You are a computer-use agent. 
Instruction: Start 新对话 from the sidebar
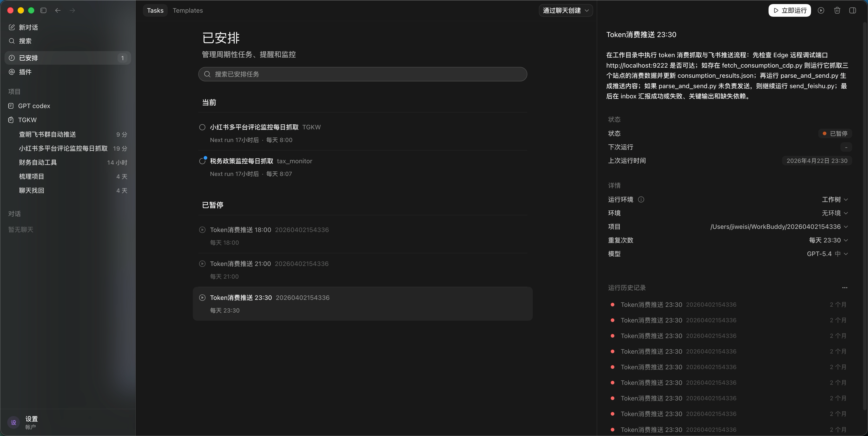[x=68, y=27]
